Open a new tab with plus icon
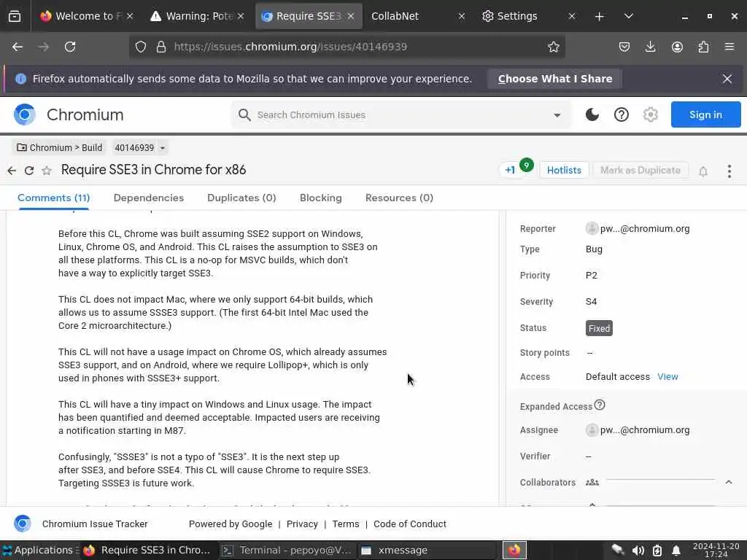747x560 pixels. [600, 17]
